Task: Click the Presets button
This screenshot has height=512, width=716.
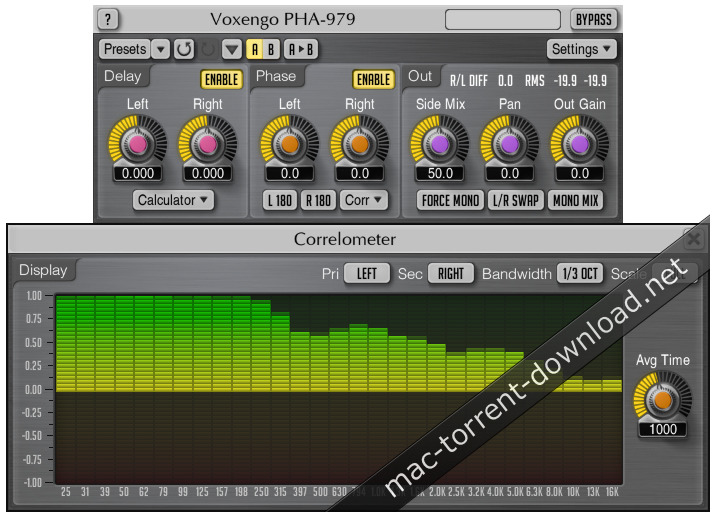Action: (x=125, y=49)
